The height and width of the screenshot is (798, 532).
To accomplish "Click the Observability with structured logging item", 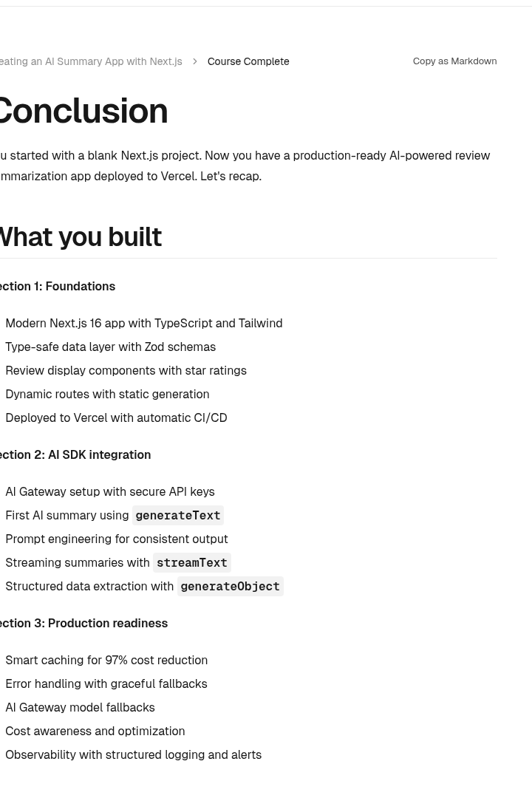I will point(134,754).
